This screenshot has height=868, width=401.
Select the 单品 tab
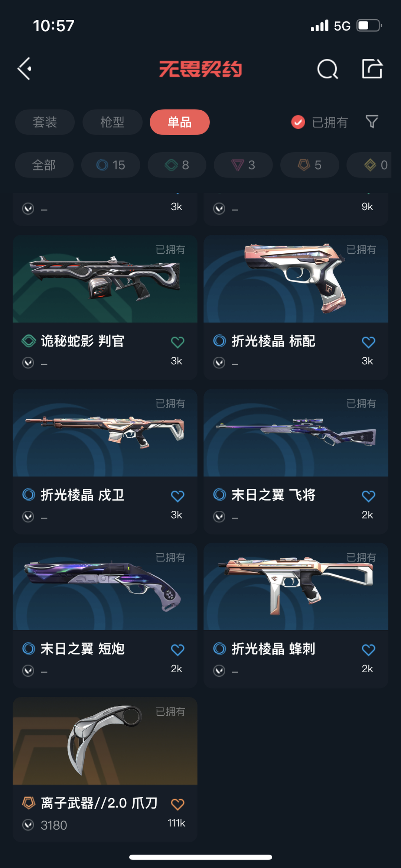click(180, 122)
